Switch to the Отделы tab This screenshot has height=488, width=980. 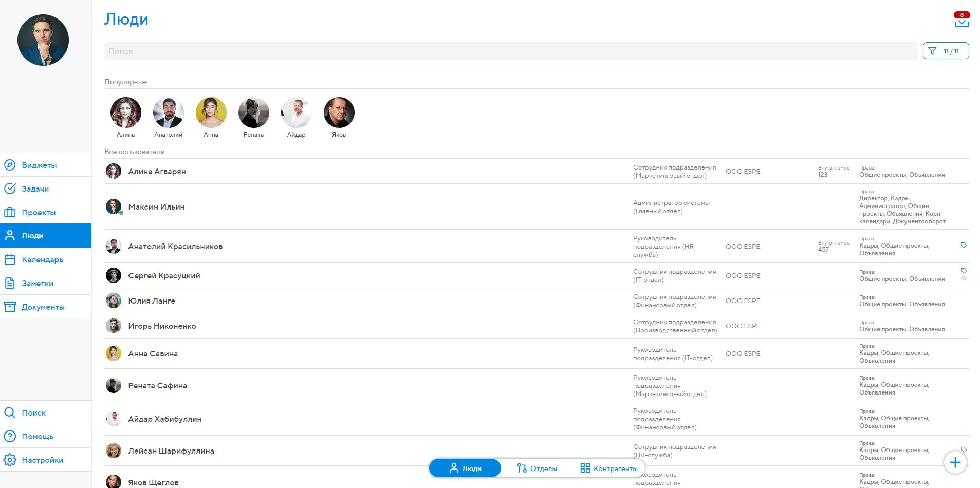coord(537,468)
